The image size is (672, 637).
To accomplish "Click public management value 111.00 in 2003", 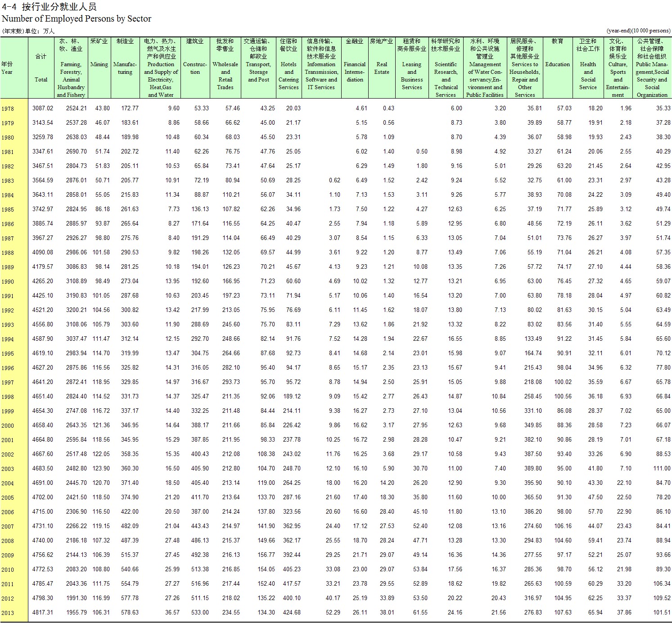I will [662, 469].
